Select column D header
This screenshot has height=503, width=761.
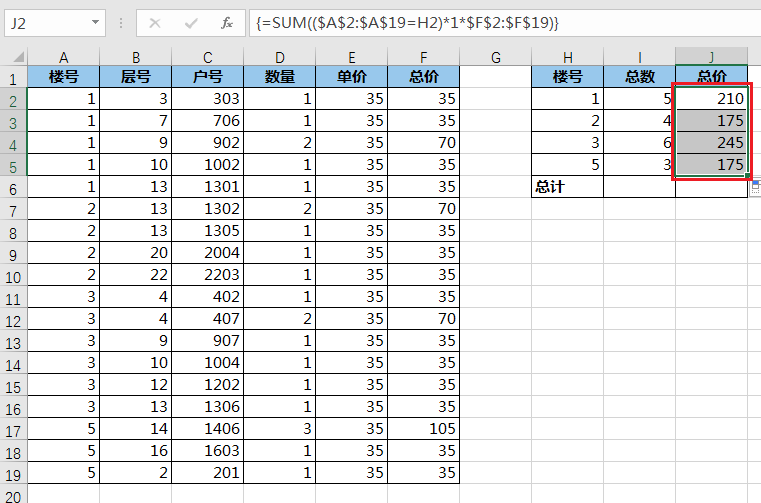pos(280,57)
